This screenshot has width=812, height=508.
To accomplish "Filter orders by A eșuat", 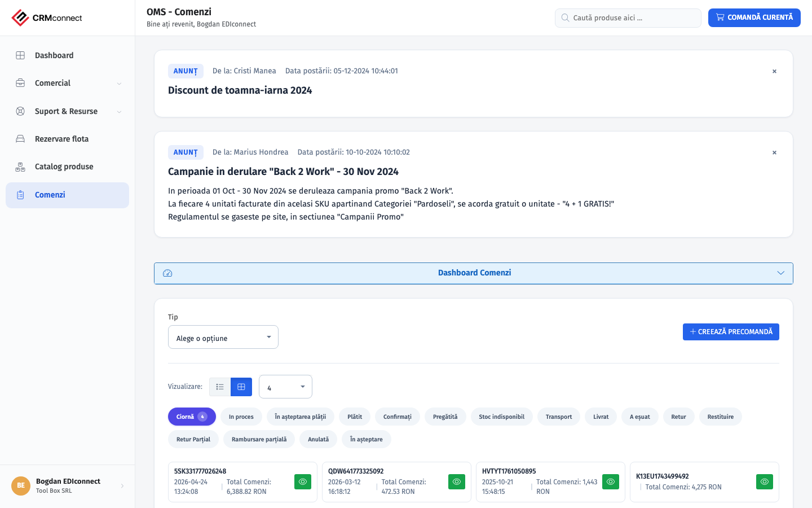I will pyautogui.click(x=640, y=417).
